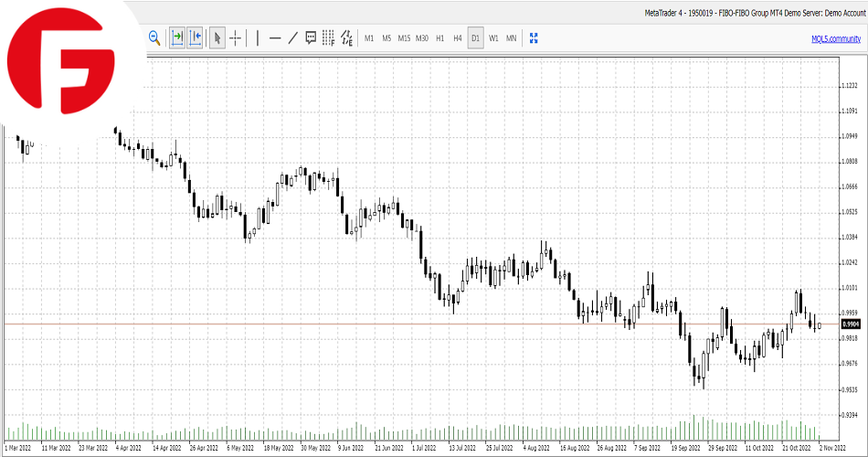Select the horizontal line tool
Viewport: 868px width, 457px height.
click(x=275, y=37)
